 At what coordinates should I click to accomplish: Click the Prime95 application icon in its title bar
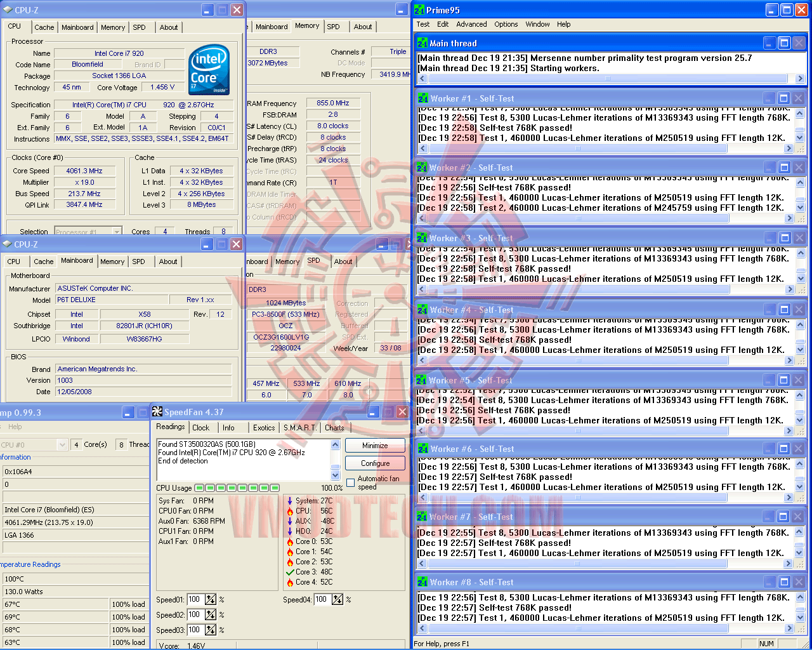[x=419, y=10]
